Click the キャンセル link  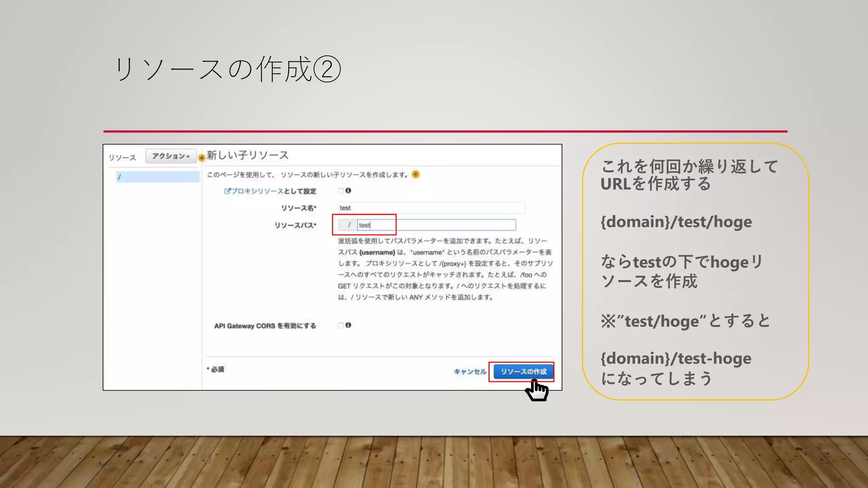pos(470,372)
